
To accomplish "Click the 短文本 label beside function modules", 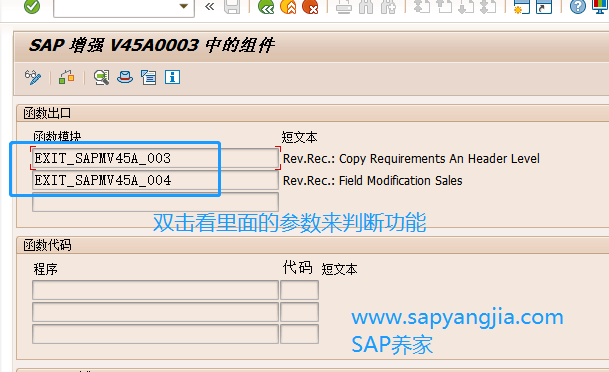I will click(x=299, y=137).
